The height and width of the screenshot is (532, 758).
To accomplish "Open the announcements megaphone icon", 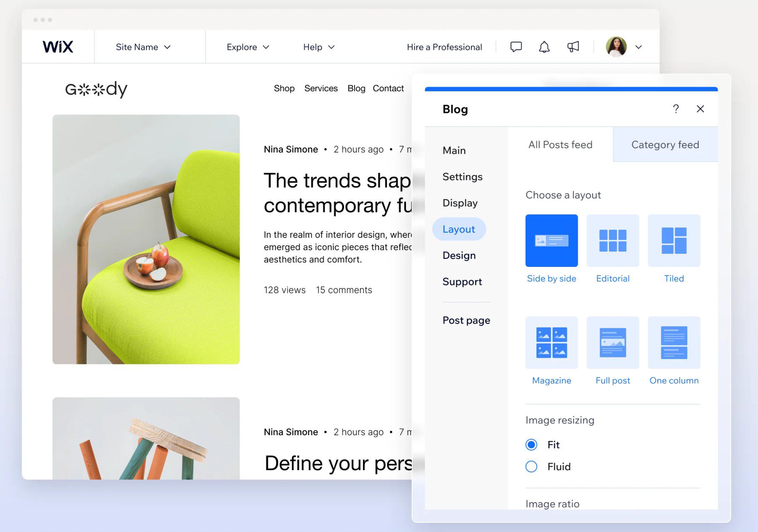I will point(573,47).
